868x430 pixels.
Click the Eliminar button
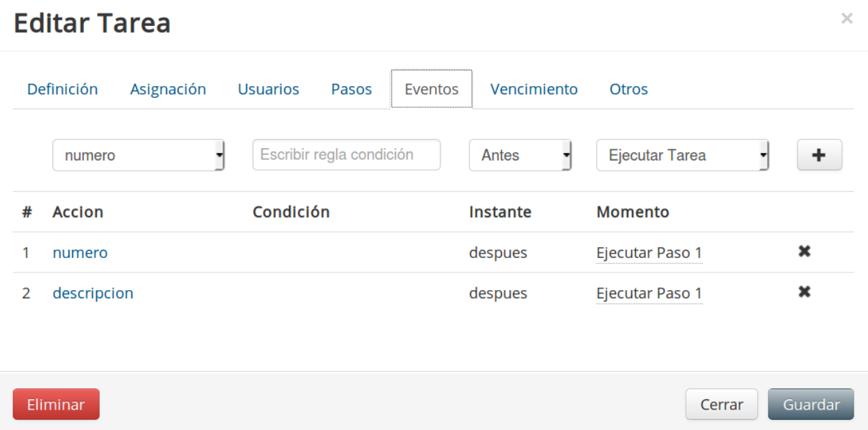coord(56,404)
